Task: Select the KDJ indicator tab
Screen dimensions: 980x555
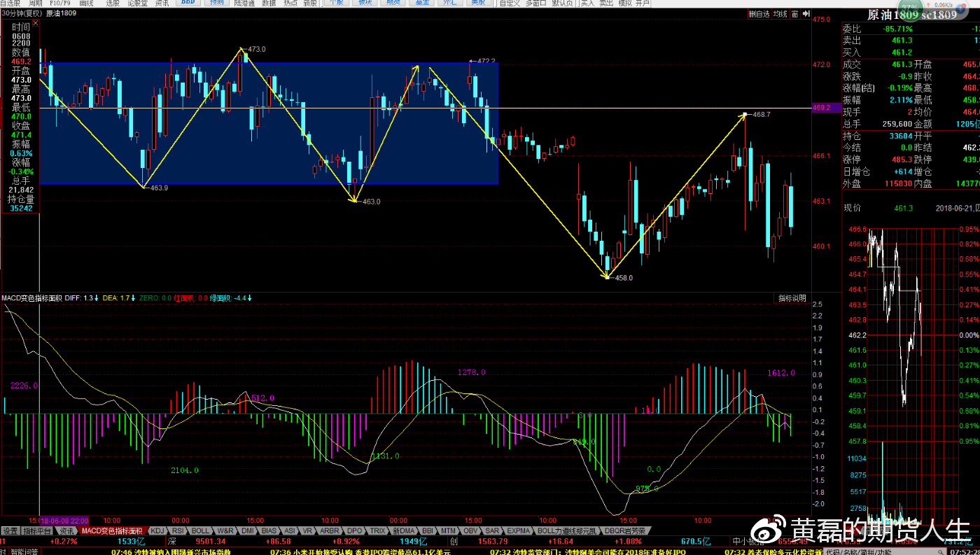Action: click(158, 531)
